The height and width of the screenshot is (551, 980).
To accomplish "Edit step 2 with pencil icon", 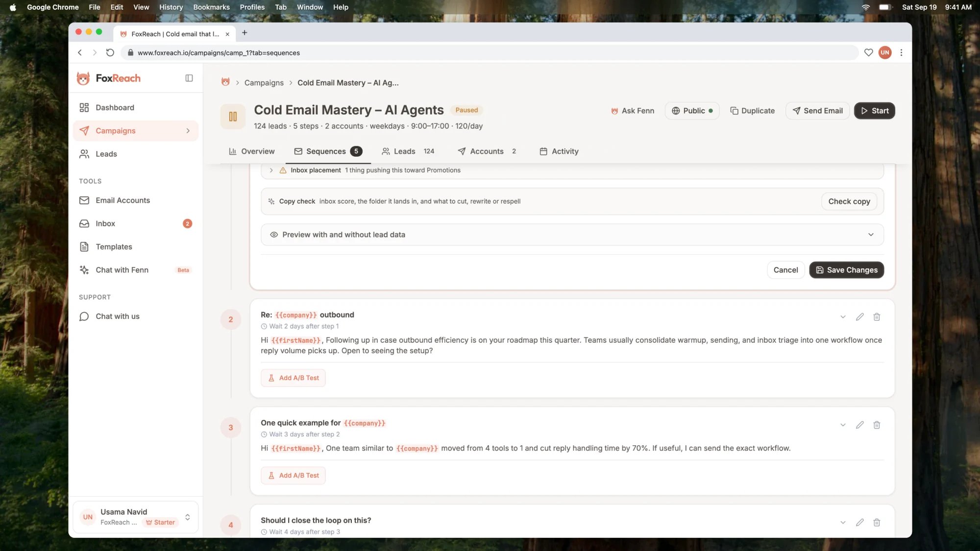I will [x=860, y=317].
